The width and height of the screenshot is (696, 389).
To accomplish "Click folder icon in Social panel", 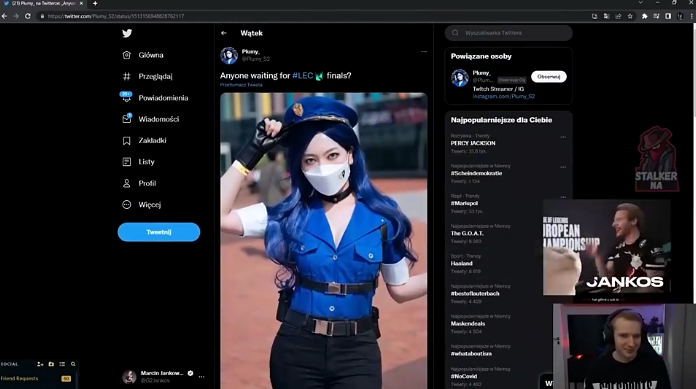I will pyautogui.click(x=51, y=364).
